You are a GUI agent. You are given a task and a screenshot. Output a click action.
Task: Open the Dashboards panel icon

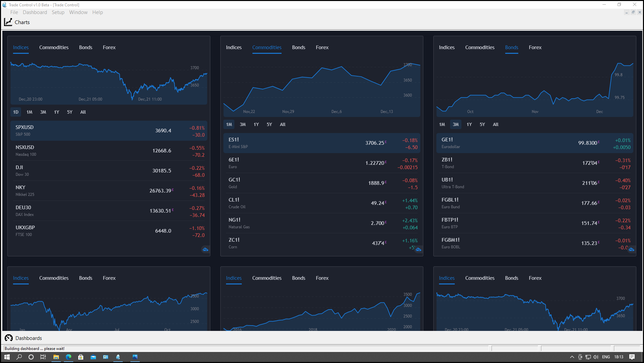click(8, 338)
